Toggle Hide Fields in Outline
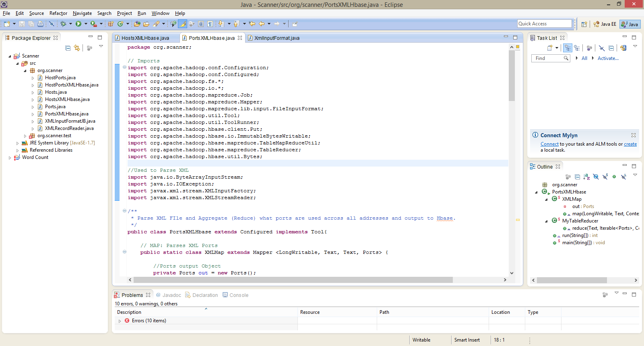 tap(596, 177)
